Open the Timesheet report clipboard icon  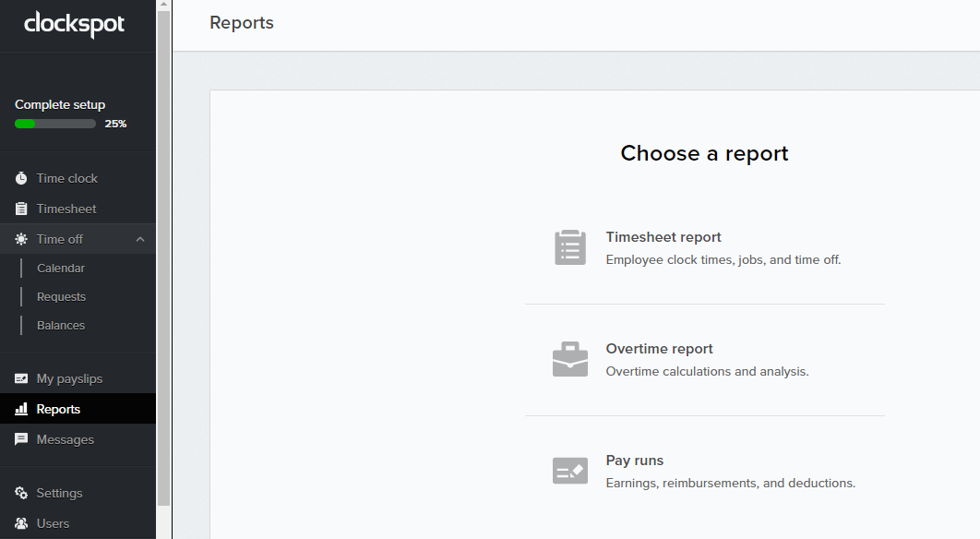click(x=570, y=247)
